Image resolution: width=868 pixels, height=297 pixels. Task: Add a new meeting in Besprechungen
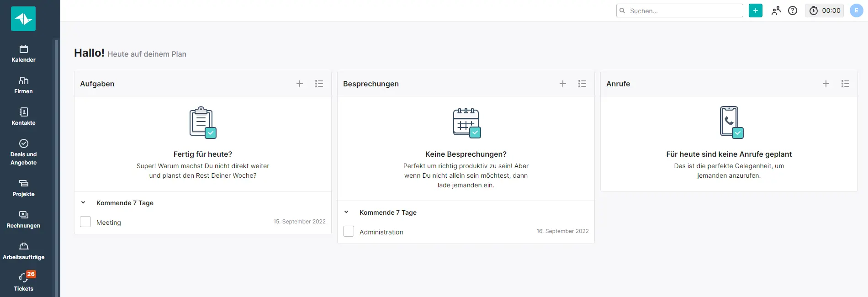pyautogui.click(x=563, y=84)
